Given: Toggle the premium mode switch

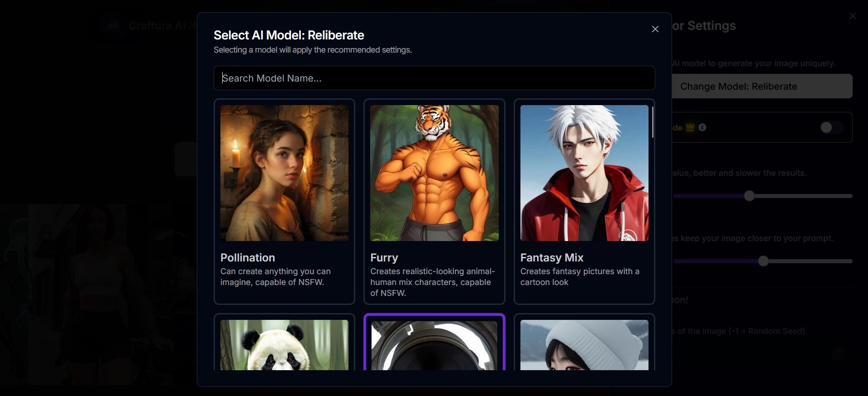Looking at the screenshot, I should point(831,127).
